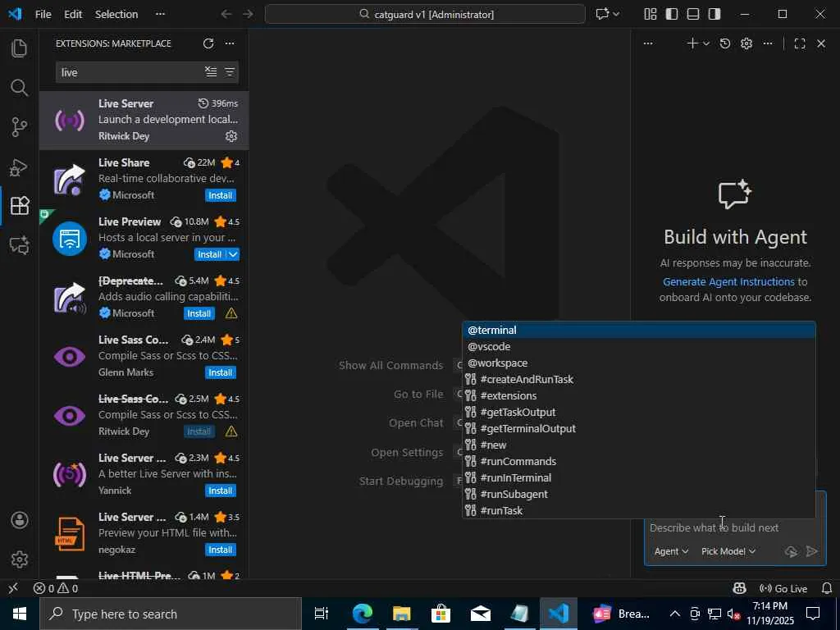
Task: Open chat settings gear
Action: [746, 43]
